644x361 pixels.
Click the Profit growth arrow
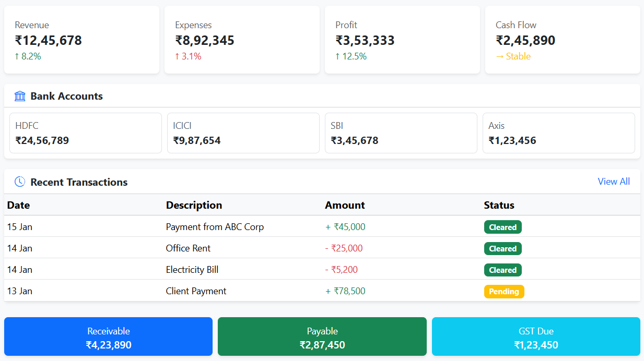click(338, 56)
